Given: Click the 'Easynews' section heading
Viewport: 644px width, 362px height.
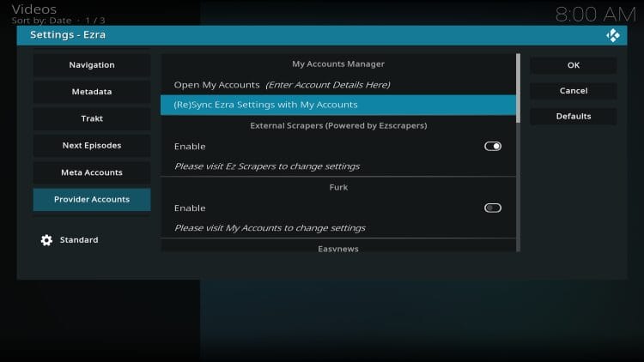Looking at the screenshot, I should point(338,248).
